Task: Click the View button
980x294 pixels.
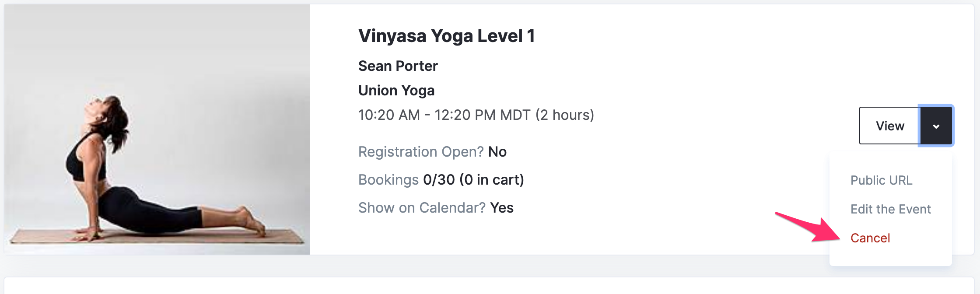Action: (889, 126)
